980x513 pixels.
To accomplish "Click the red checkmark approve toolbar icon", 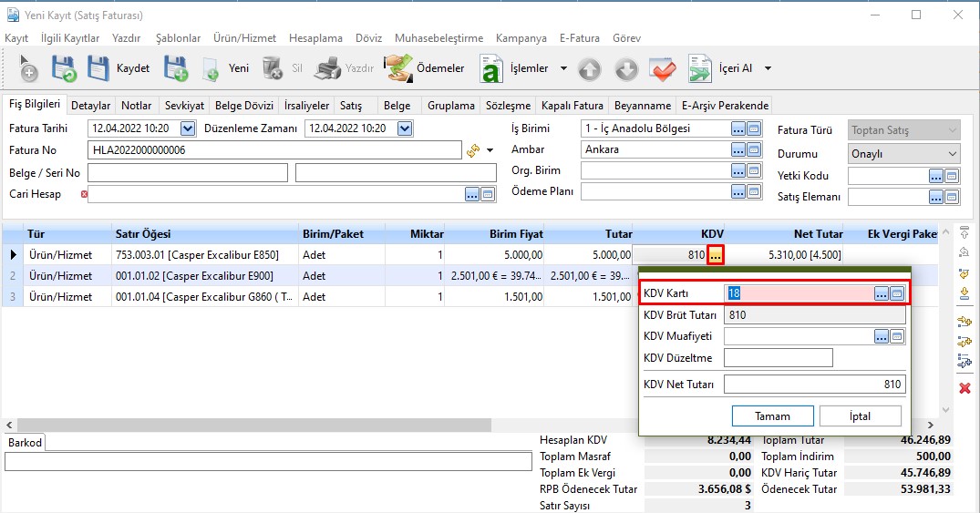I will coord(662,68).
